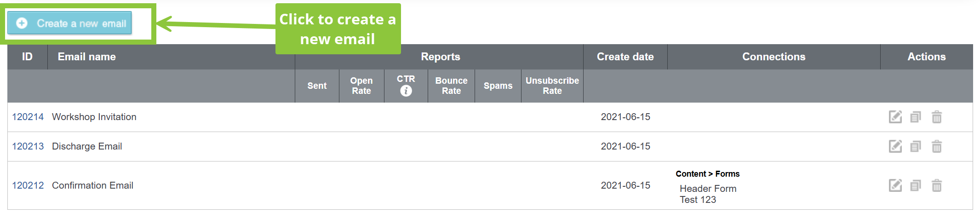The image size is (980, 219).
Task: Open email ID 120213
Action: coord(28,146)
